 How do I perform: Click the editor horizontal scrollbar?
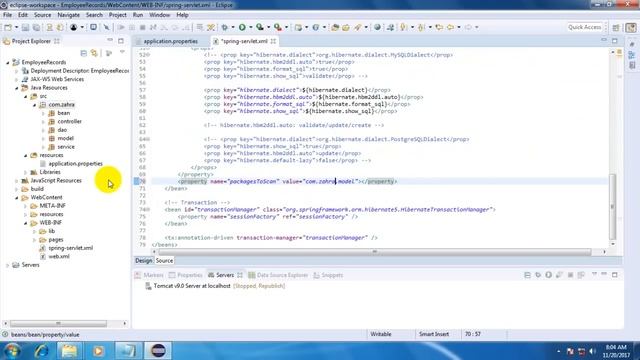pyautogui.click(x=374, y=252)
